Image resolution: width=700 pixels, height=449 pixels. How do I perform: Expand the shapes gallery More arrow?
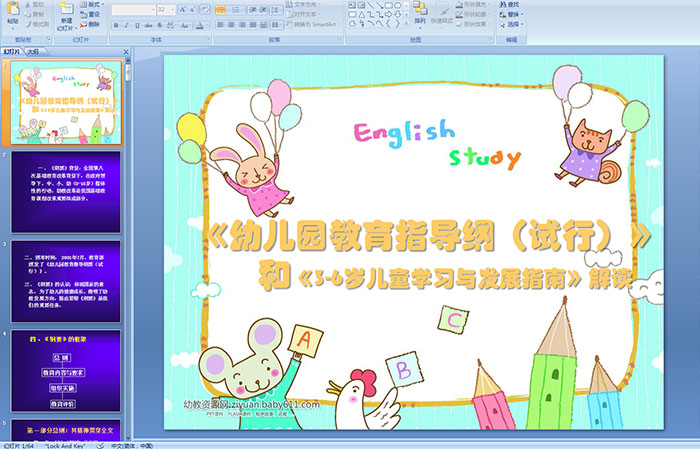406,24
